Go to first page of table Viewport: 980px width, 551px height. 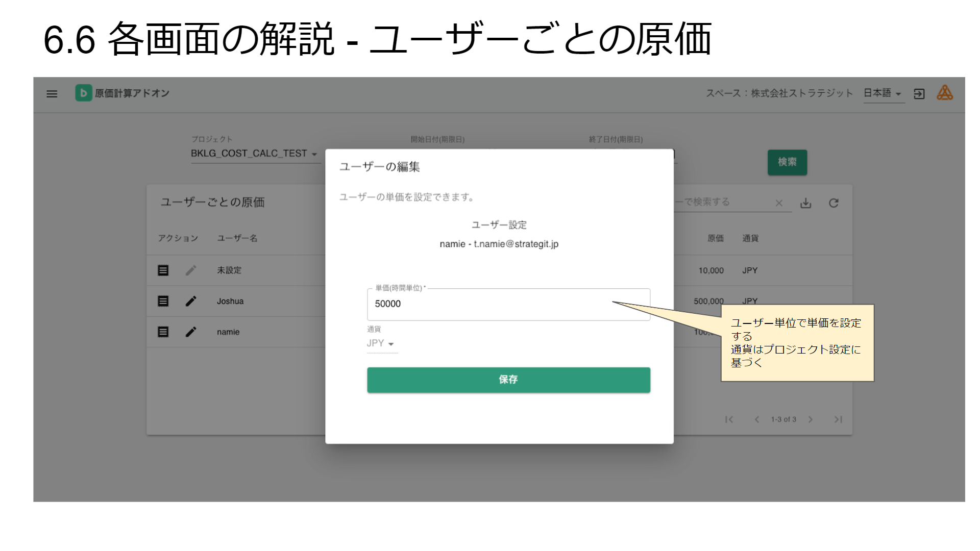tap(729, 419)
